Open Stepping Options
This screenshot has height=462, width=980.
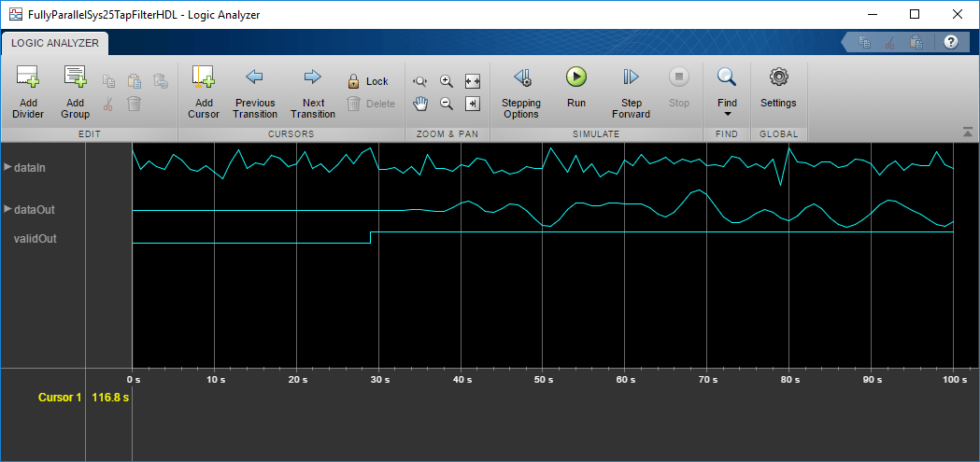click(x=521, y=92)
